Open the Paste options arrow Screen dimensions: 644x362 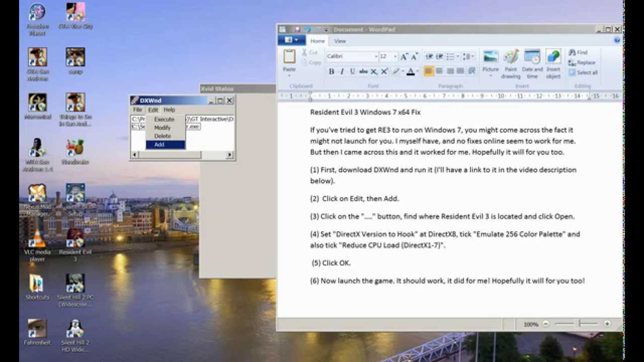[x=289, y=75]
